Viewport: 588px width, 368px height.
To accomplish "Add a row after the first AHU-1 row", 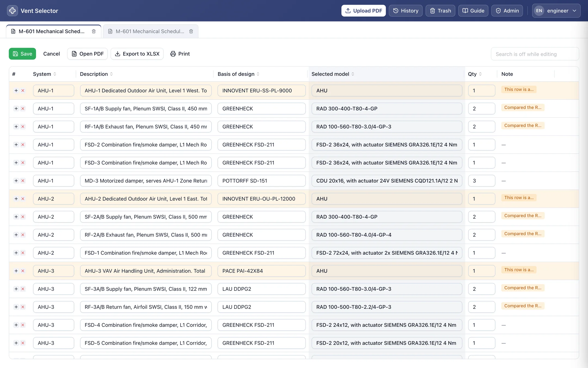I will 16,91.
